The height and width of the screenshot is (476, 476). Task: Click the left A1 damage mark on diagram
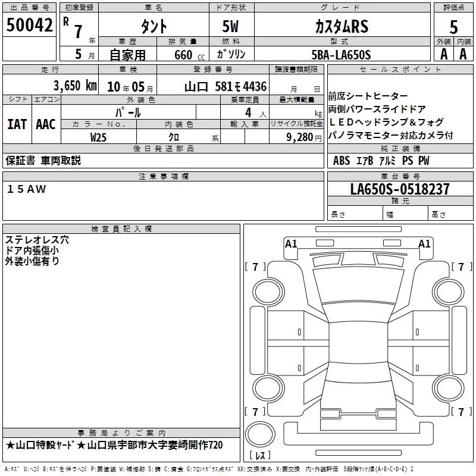291,244
